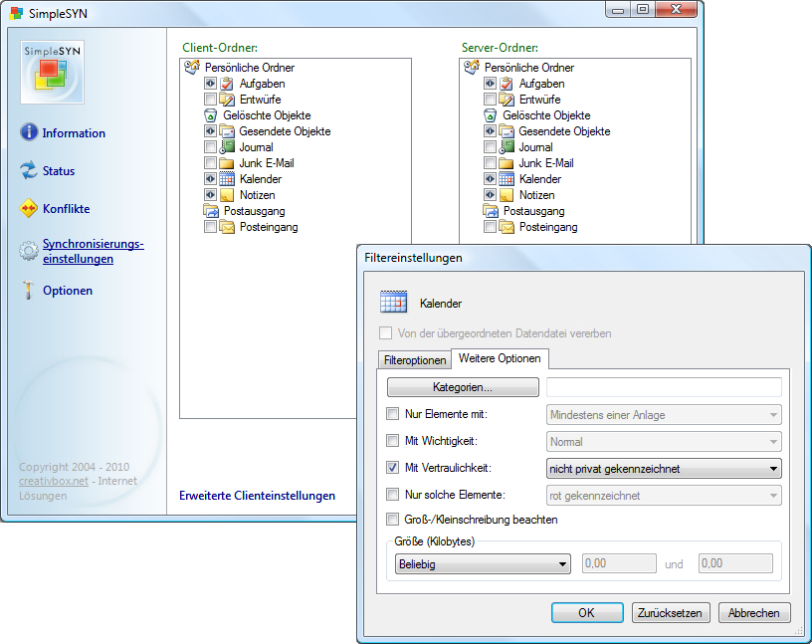Switch to the Filteroptionen tab
Screen dimensions: 812x644
click(x=415, y=360)
